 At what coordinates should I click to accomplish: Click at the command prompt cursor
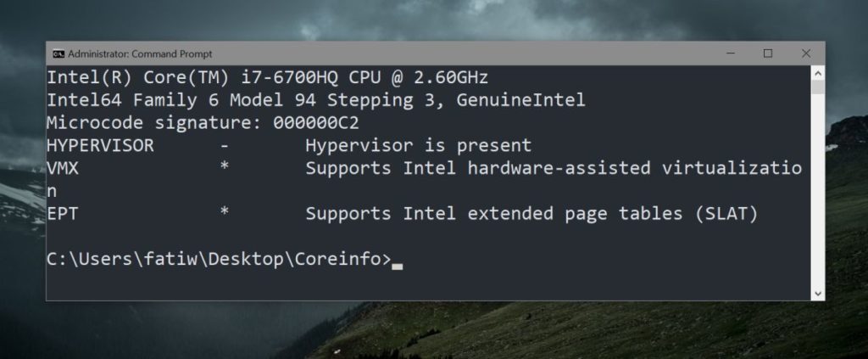(x=397, y=266)
